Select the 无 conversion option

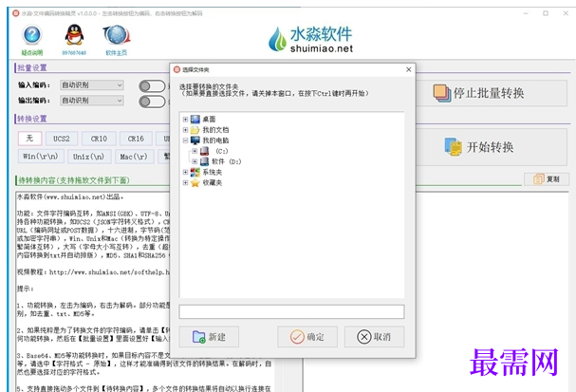29,139
